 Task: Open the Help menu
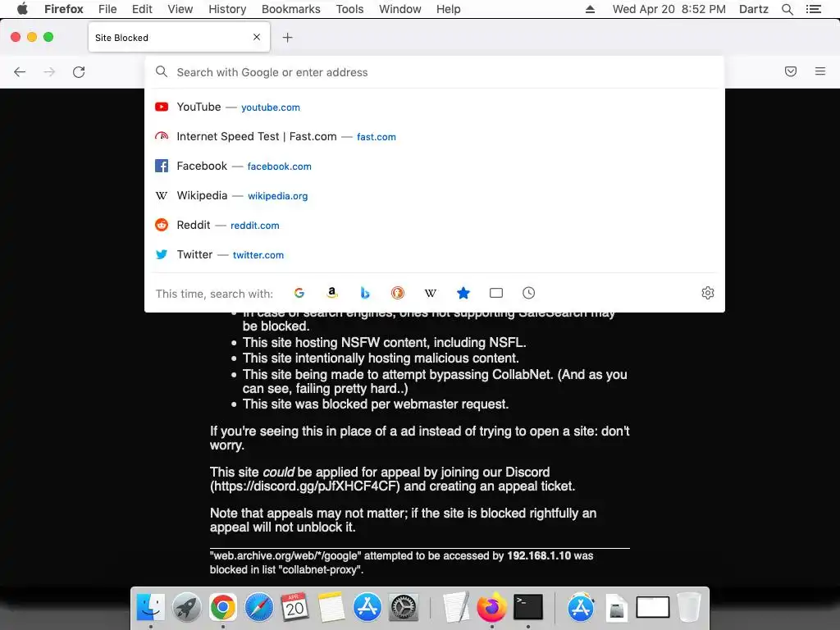click(449, 9)
